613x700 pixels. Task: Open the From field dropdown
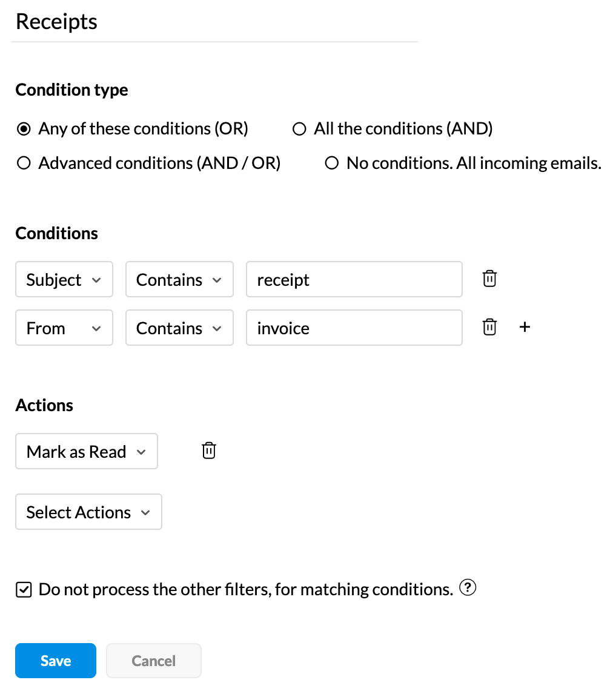pyautogui.click(x=64, y=328)
